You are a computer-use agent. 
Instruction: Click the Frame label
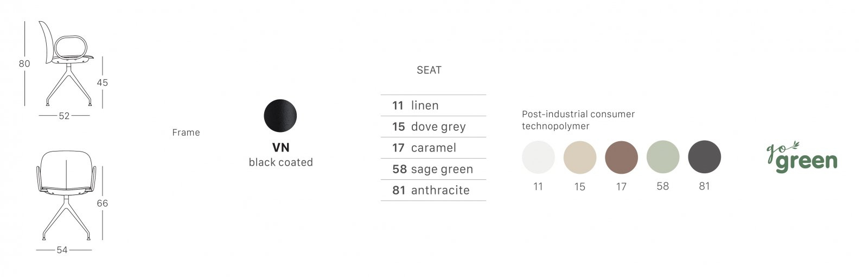click(186, 133)
